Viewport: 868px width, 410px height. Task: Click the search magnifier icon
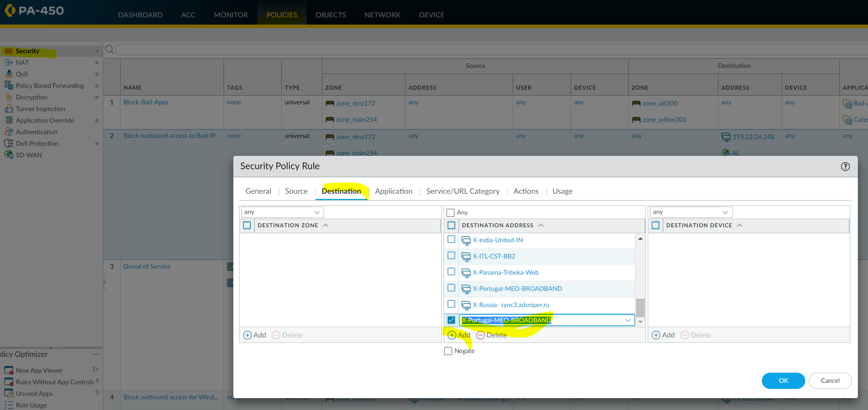(109, 49)
